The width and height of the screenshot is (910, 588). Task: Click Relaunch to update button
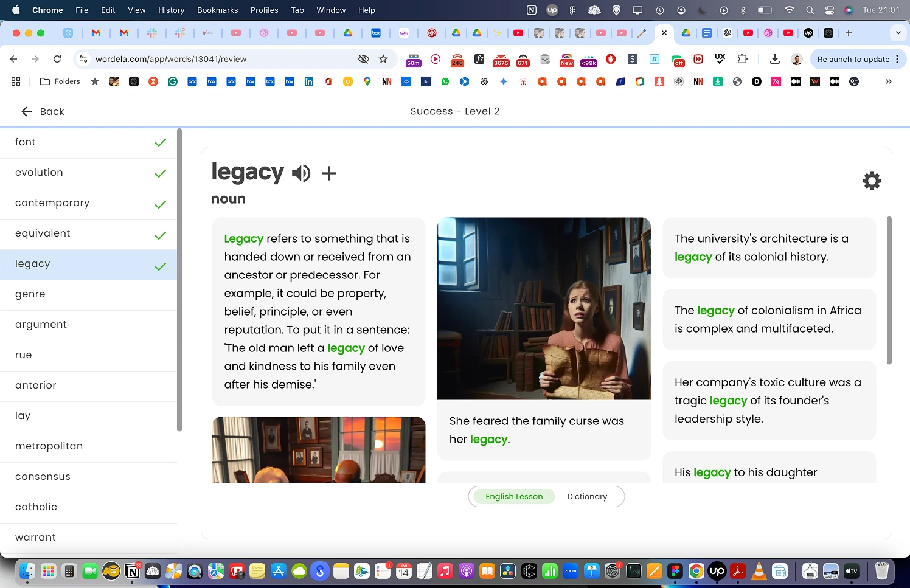coord(858,59)
